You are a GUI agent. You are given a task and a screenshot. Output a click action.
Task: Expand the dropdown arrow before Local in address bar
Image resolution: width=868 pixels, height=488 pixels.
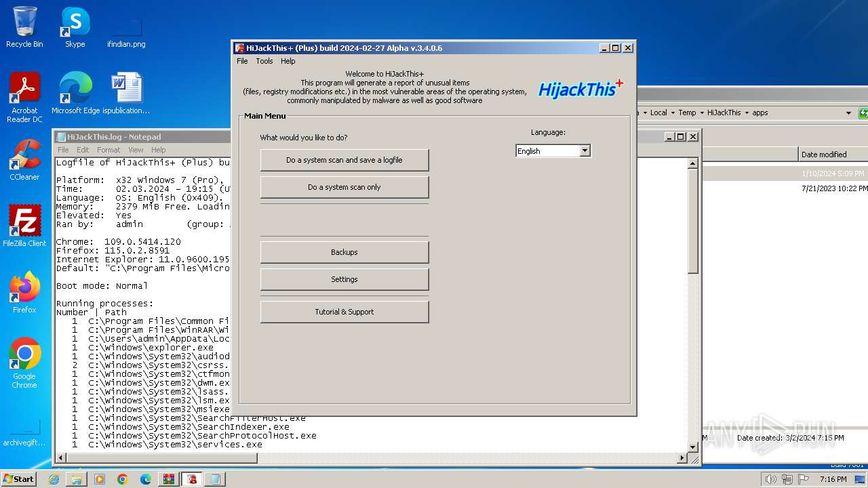(x=644, y=113)
